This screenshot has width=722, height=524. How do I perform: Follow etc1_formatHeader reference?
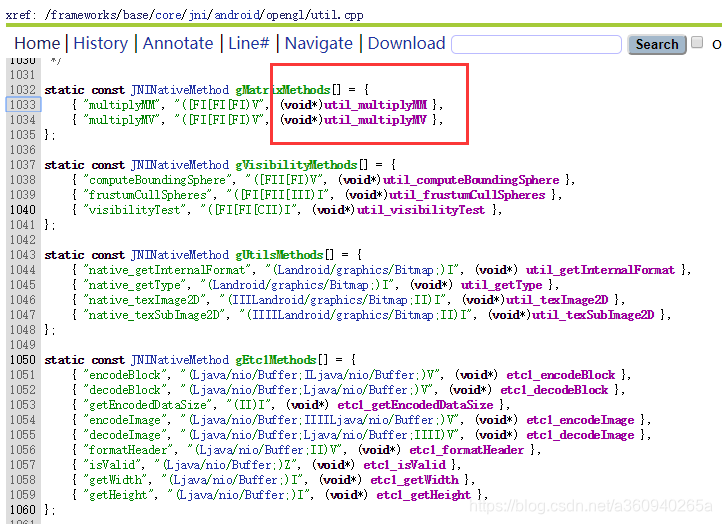(466, 449)
